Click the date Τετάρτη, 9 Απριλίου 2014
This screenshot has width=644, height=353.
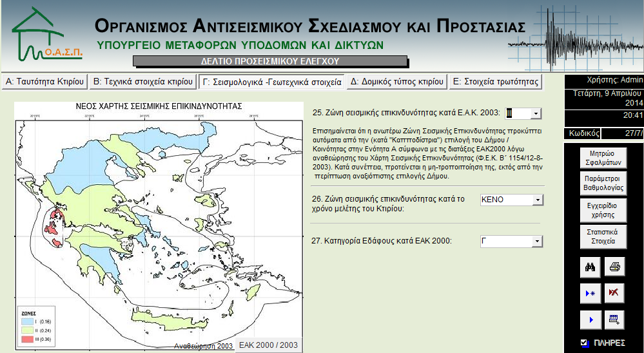(607, 98)
